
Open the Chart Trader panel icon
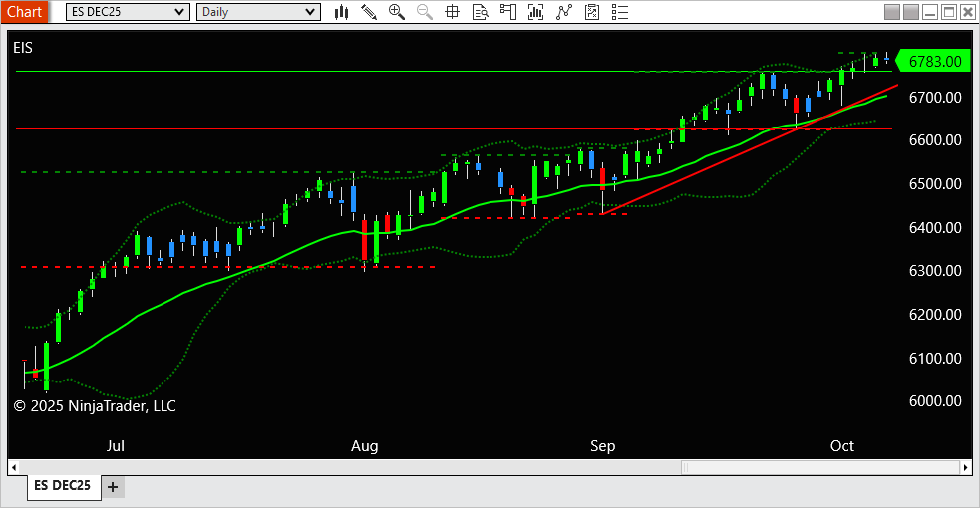point(508,12)
